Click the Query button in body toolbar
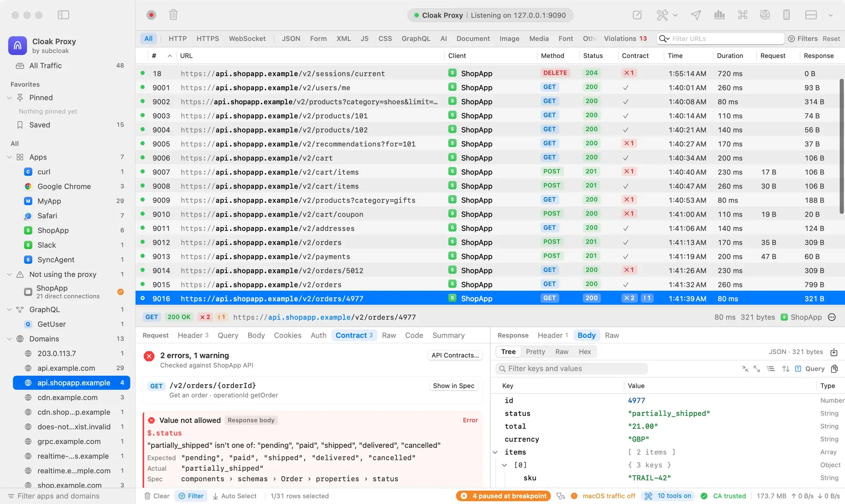The width and height of the screenshot is (845, 504). pos(810,369)
